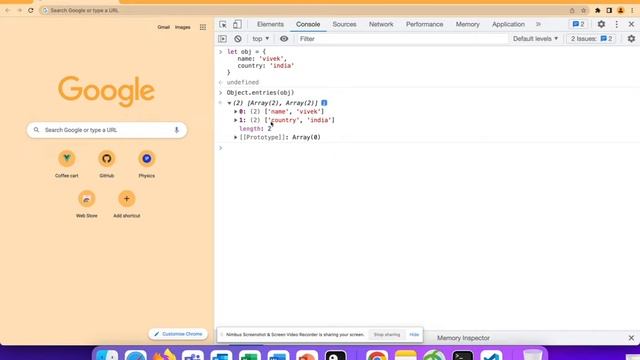Open the Gmail link
This screenshot has width=640, height=360.
tap(163, 27)
